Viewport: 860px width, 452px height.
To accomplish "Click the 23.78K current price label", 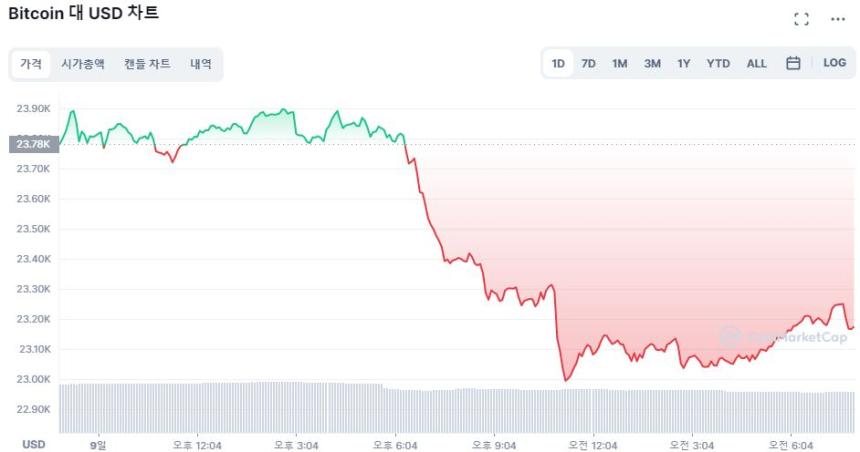I will point(34,144).
